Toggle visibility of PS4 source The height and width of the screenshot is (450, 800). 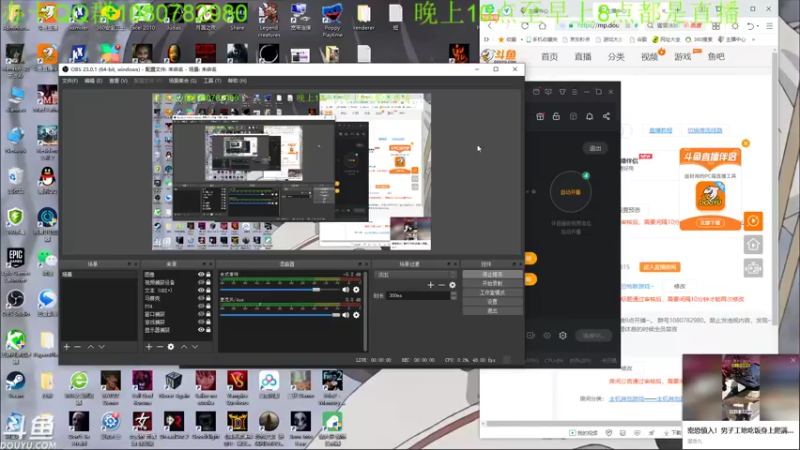pyautogui.click(x=201, y=306)
